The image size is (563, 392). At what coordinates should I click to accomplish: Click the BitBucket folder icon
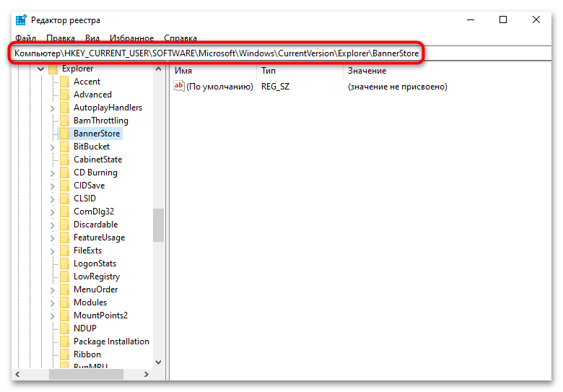tap(65, 147)
